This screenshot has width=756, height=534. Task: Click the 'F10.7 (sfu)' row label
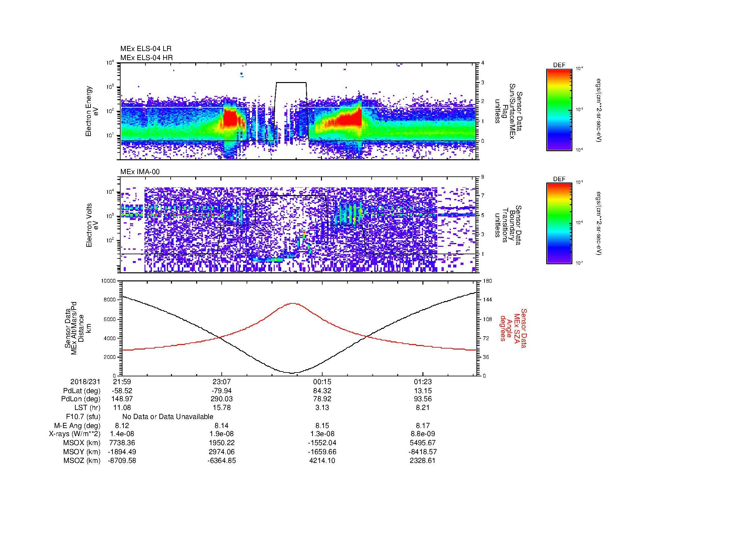click(83, 416)
